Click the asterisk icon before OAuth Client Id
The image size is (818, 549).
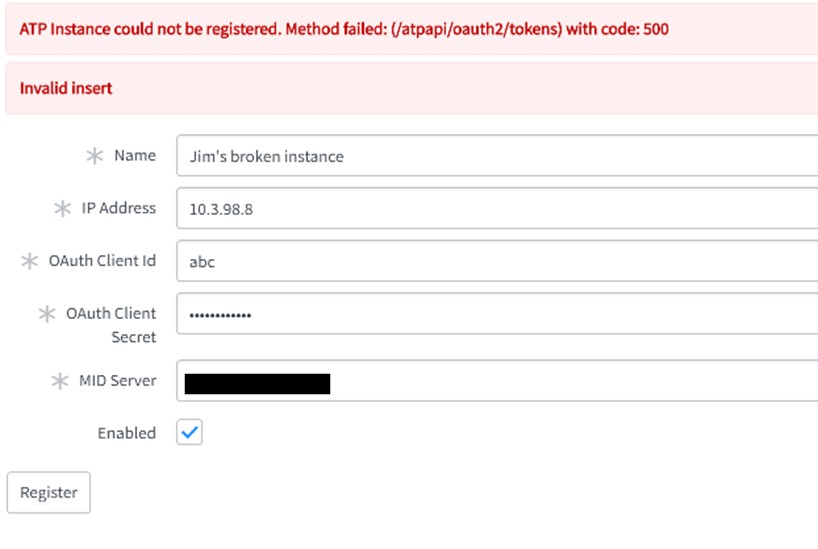point(30,262)
